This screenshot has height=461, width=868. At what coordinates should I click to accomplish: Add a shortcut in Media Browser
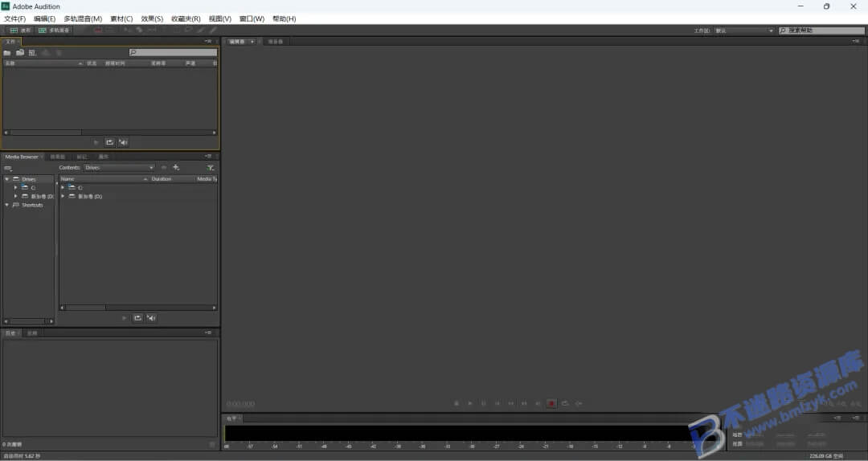176,167
